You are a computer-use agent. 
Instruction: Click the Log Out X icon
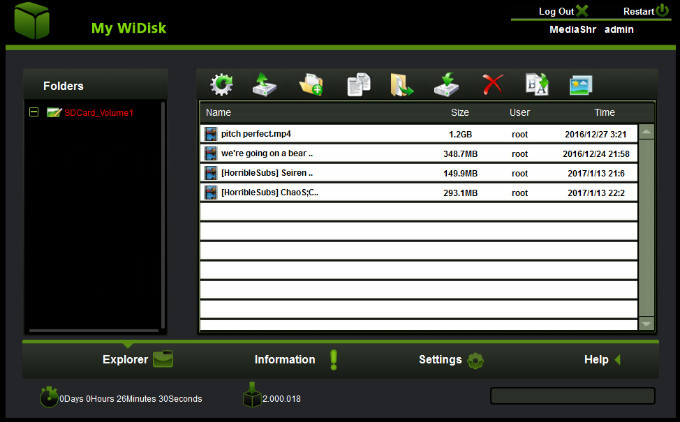coord(582,11)
